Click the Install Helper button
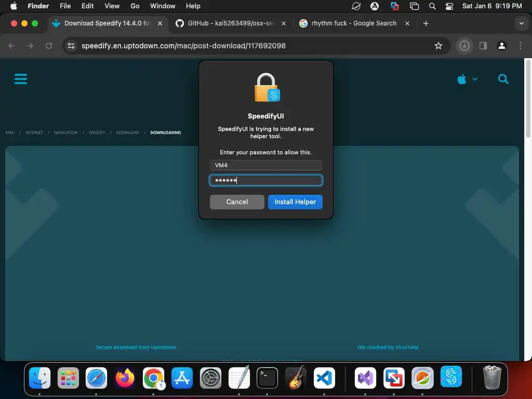The image size is (532, 399). click(x=295, y=202)
